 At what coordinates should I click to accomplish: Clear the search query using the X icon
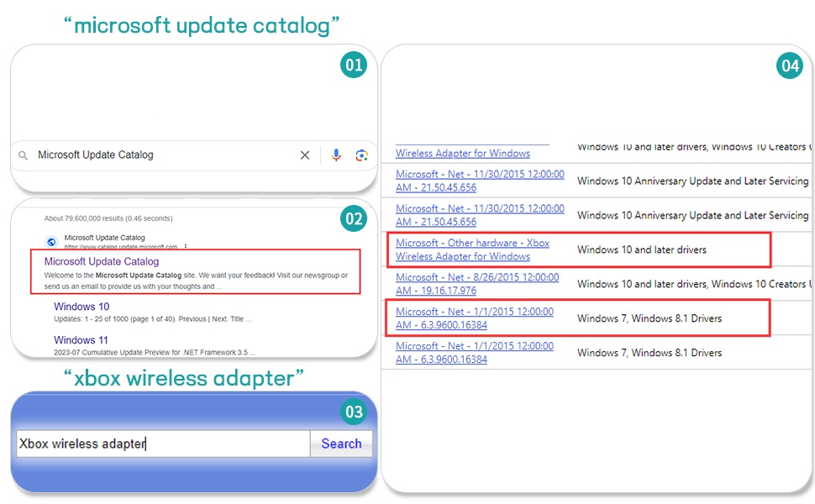pos(305,155)
